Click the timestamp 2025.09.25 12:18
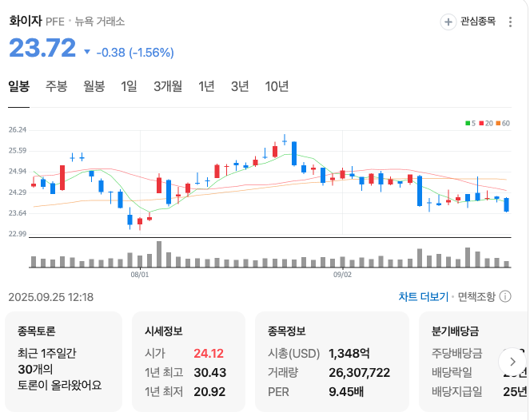 point(50,297)
